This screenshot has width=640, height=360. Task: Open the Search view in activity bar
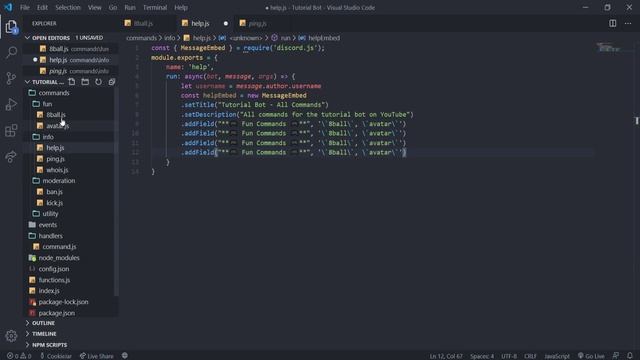click(x=11, y=52)
